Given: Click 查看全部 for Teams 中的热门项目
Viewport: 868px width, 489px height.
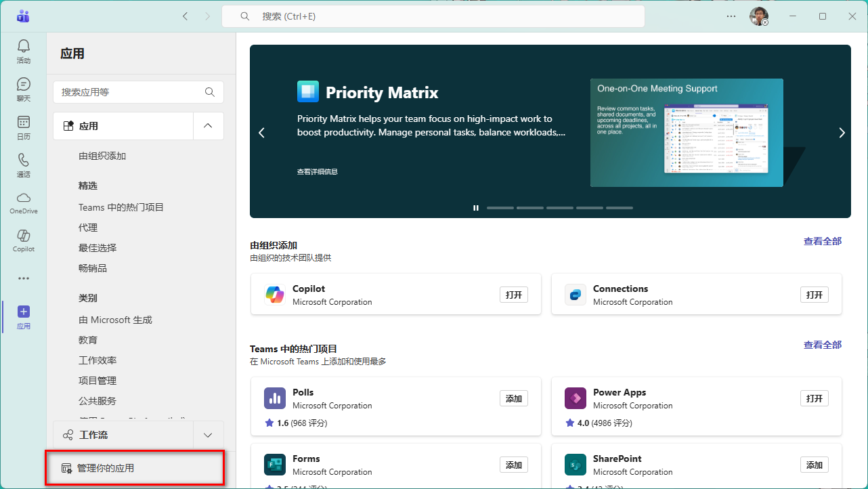Looking at the screenshot, I should pos(823,345).
